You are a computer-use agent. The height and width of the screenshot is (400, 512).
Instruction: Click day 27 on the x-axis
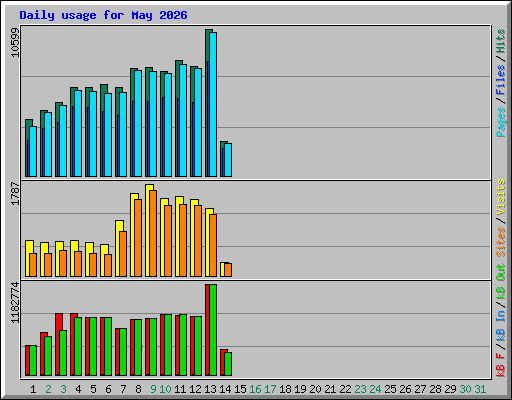click(420, 389)
